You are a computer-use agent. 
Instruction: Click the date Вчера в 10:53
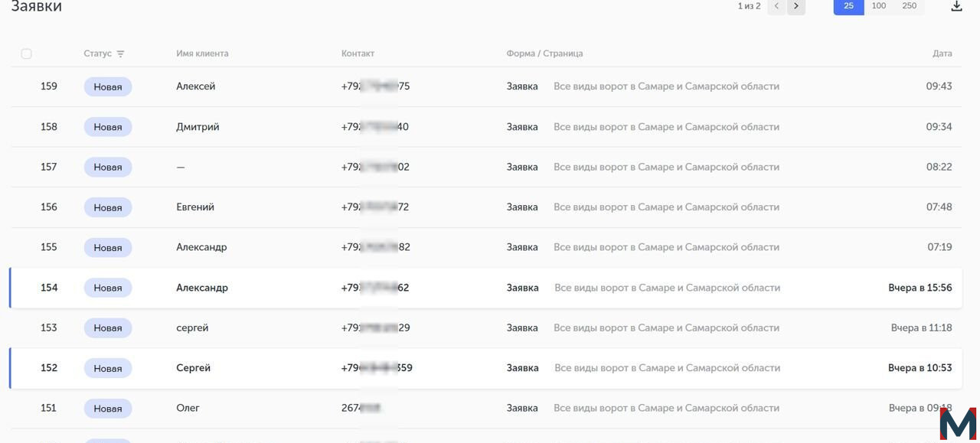920,368
